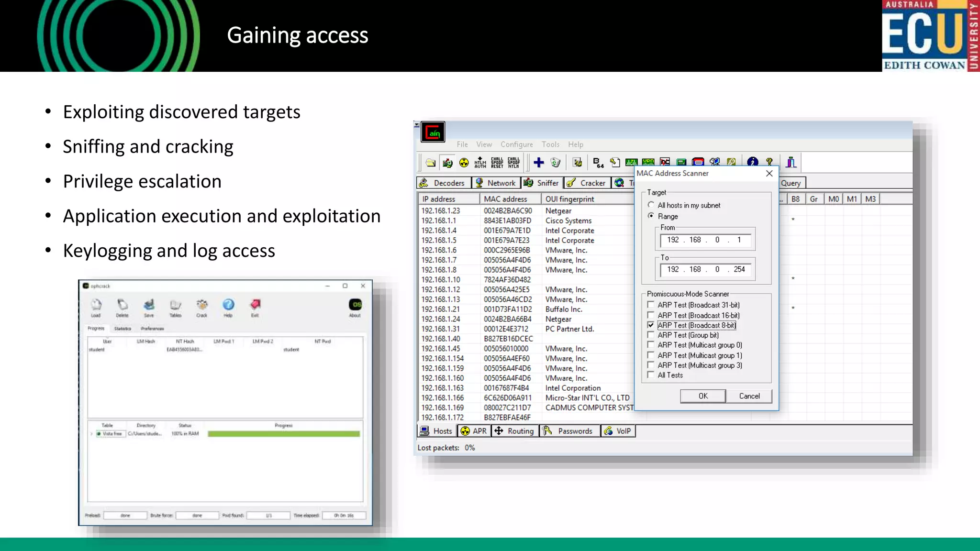Click the To IP address field
Image resolution: width=980 pixels, height=551 pixels.
(705, 269)
